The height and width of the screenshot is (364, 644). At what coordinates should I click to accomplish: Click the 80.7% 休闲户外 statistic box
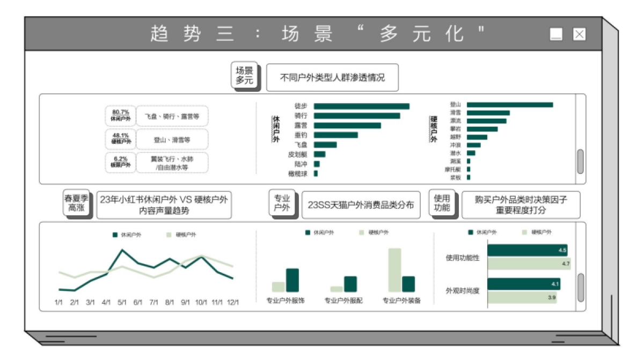coord(121,117)
